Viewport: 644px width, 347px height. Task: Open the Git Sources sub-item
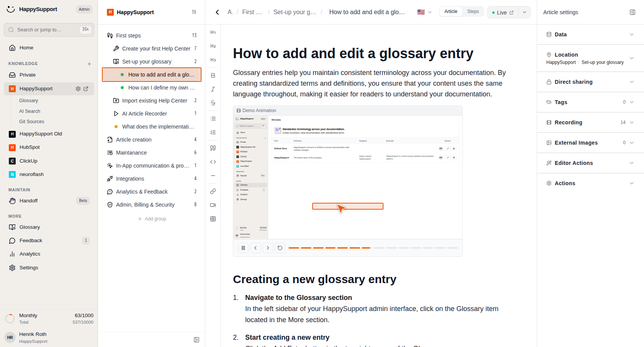coord(31,122)
